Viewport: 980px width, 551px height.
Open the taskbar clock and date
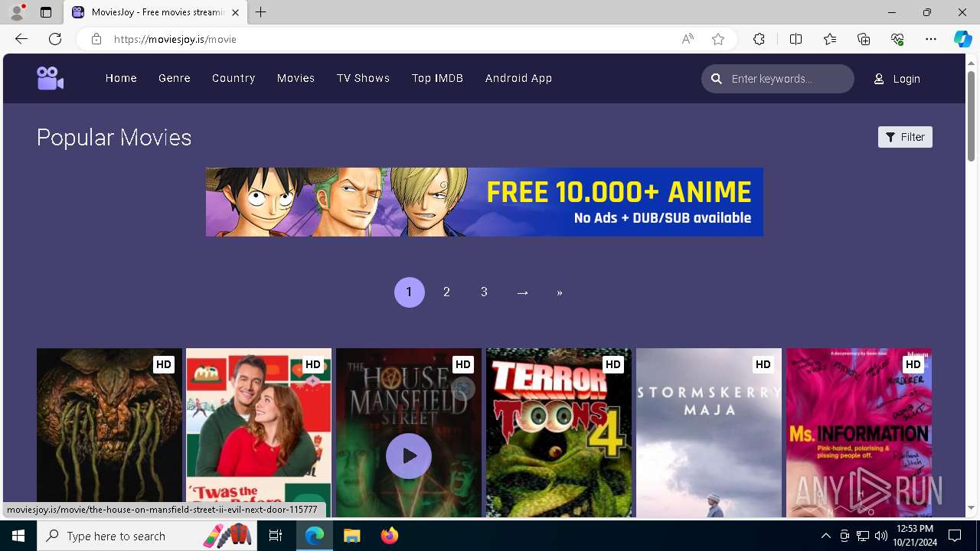point(914,536)
